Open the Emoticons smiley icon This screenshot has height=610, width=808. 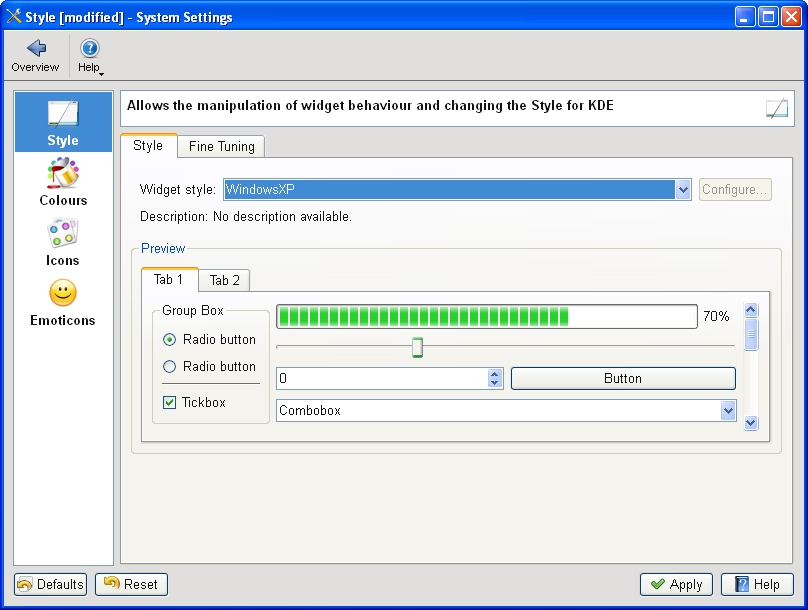(63, 293)
